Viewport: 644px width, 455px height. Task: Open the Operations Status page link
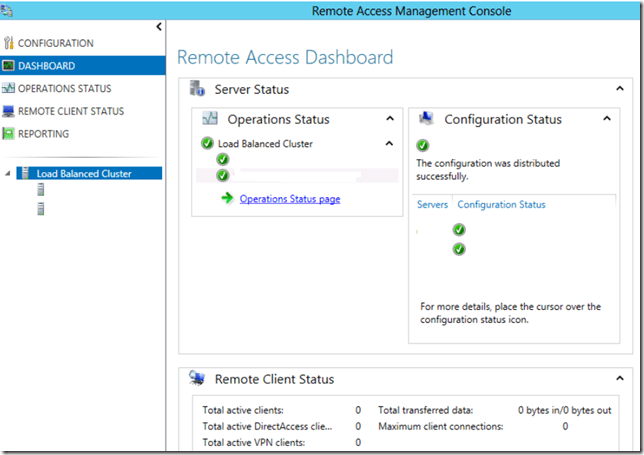290,199
